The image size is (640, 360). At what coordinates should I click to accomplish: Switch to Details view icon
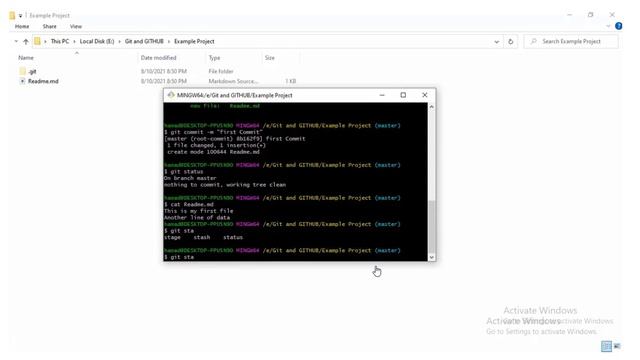tap(606, 346)
